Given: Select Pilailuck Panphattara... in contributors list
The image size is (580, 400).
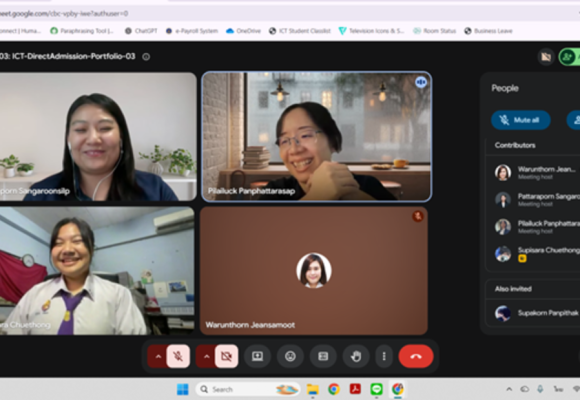Looking at the screenshot, I should pyautogui.click(x=533, y=226).
